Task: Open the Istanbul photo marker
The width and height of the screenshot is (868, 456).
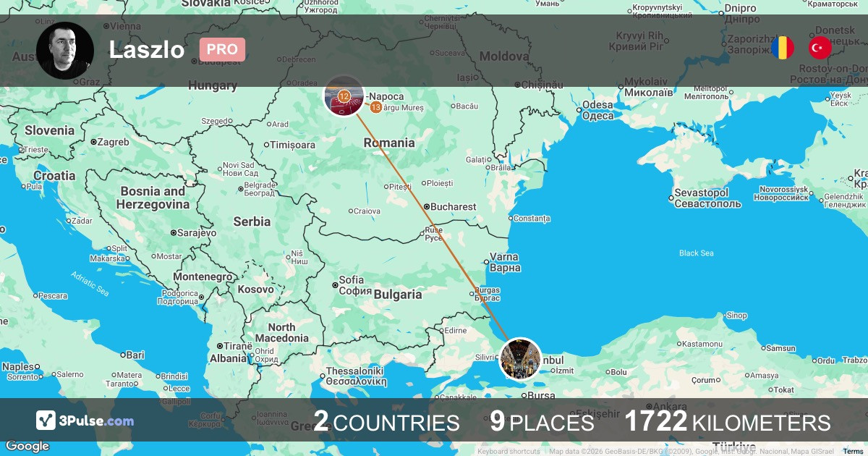Action: (x=520, y=358)
